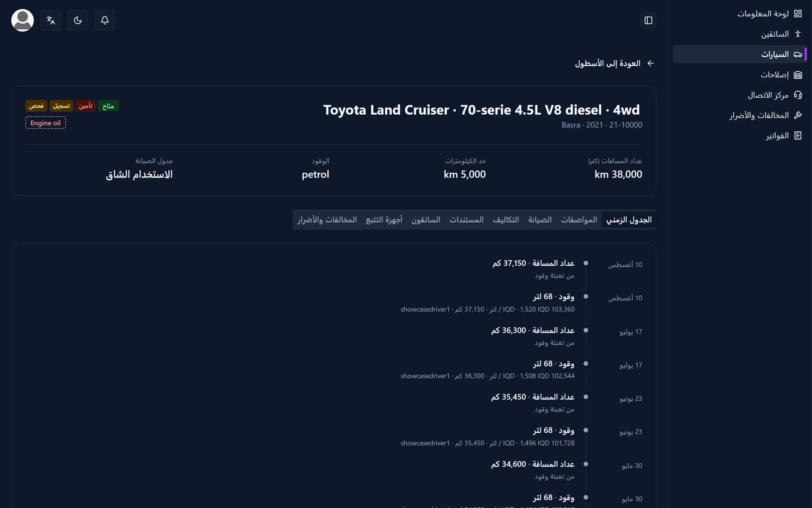Click the Toyota Land Cruiser vehicle title
Screen dimensions: 812x508
point(482,110)
